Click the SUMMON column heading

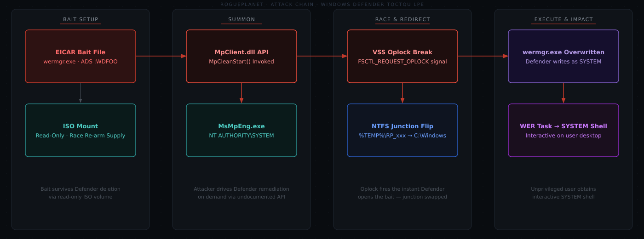tap(241, 19)
